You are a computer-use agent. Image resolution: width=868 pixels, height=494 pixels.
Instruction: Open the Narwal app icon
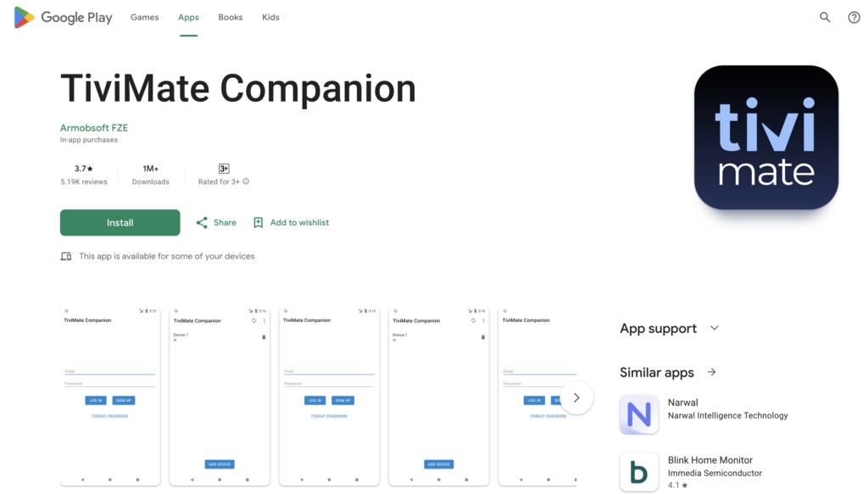tap(639, 414)
